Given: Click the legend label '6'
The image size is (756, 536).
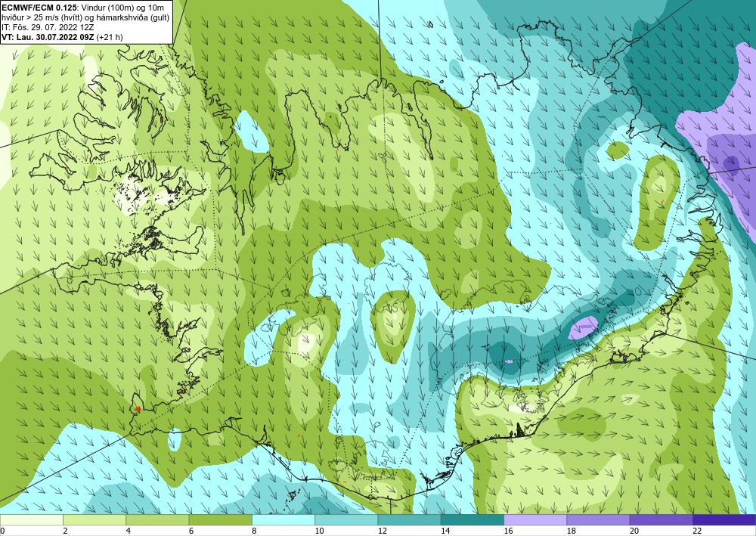Looking at the screenshot, I should tap(191, 531).
